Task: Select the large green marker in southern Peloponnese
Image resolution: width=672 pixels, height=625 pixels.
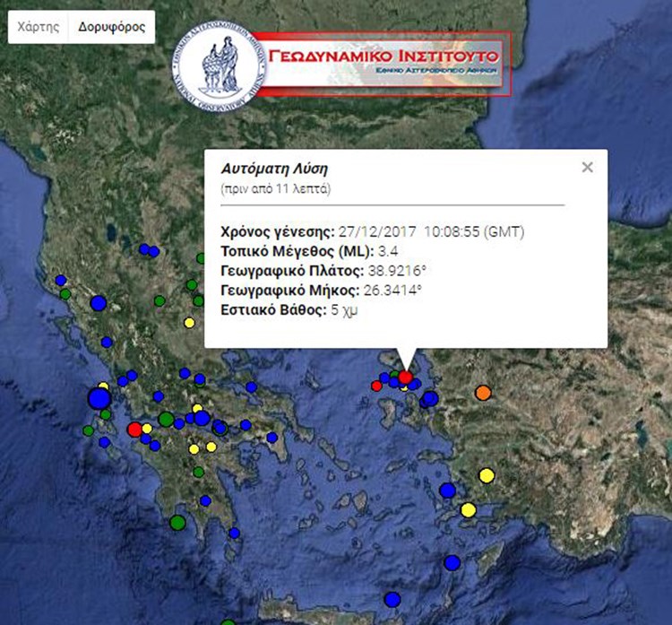Action: 177,521
